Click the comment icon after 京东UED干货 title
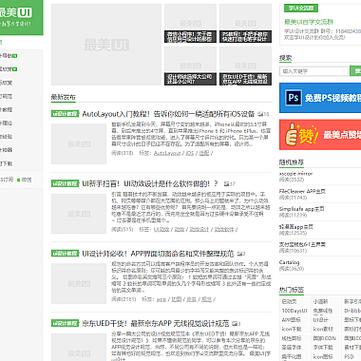 click(x=235, y=324)
